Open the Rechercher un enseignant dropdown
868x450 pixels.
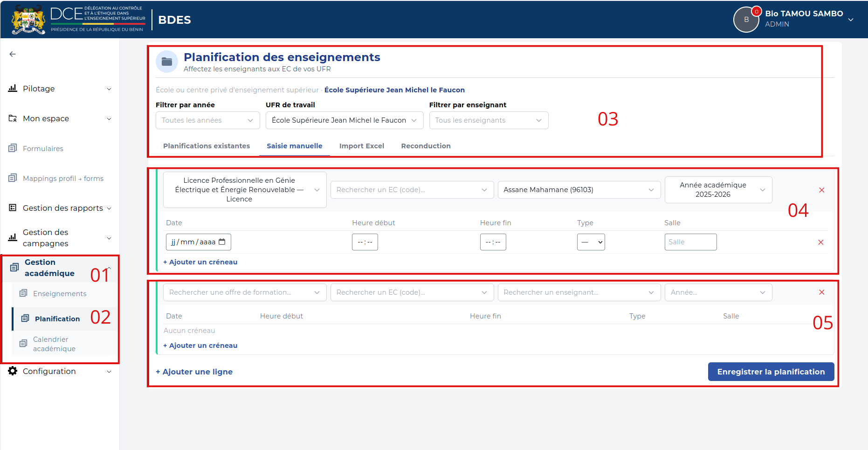point(579,292)
